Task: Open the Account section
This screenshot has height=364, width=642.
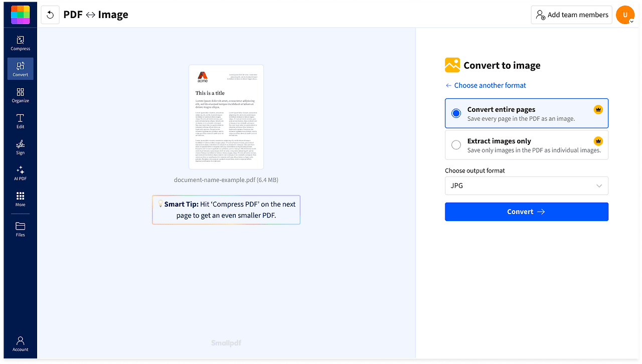Action: click(x=20, y=344)
